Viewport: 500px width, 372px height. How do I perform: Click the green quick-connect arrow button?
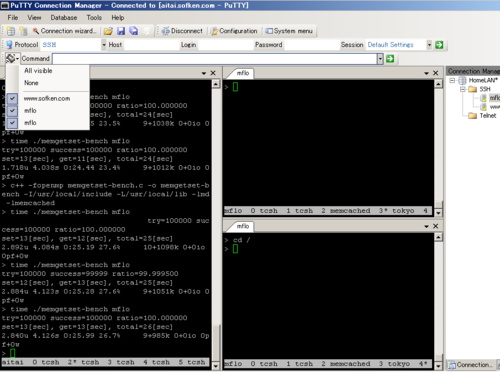coord(439,45)
